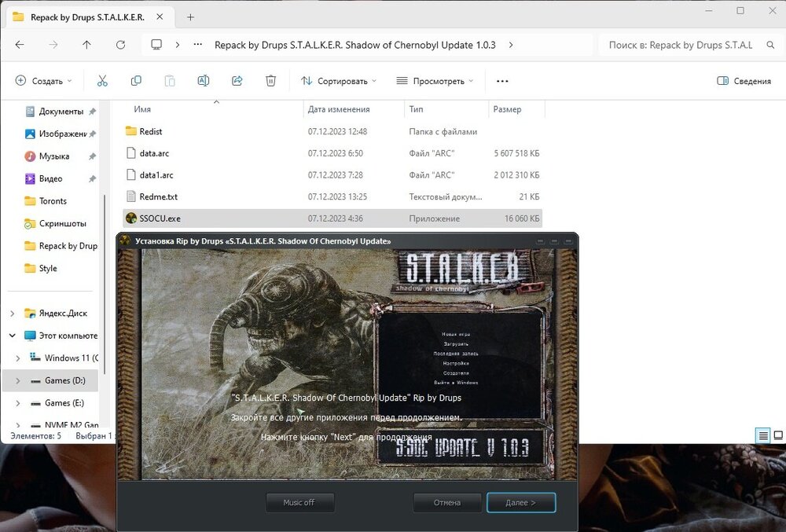The width and height of the screenshot is (786, 532).
Task: Open the Просмотреть view dropdown
Action: (435, 81)
